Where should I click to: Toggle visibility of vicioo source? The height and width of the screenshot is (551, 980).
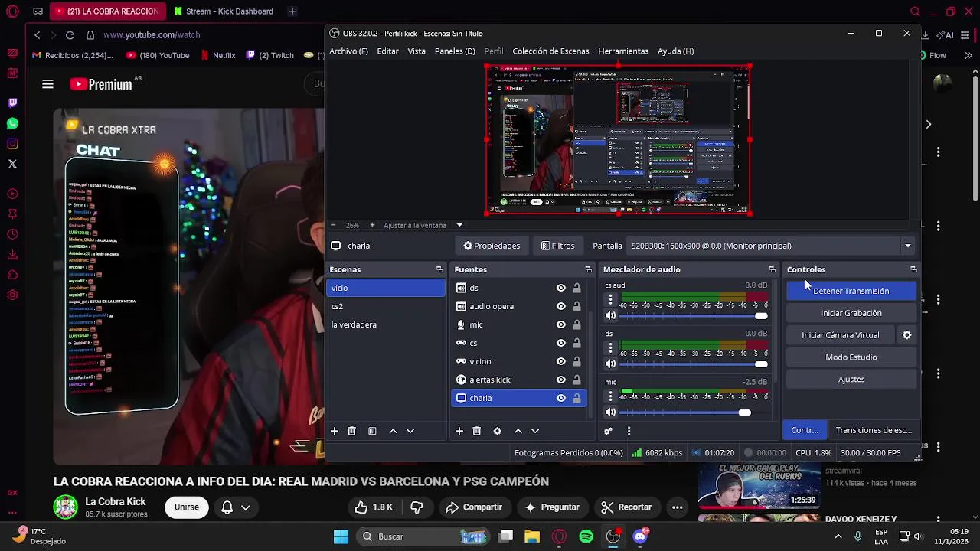tap(560, 361)
